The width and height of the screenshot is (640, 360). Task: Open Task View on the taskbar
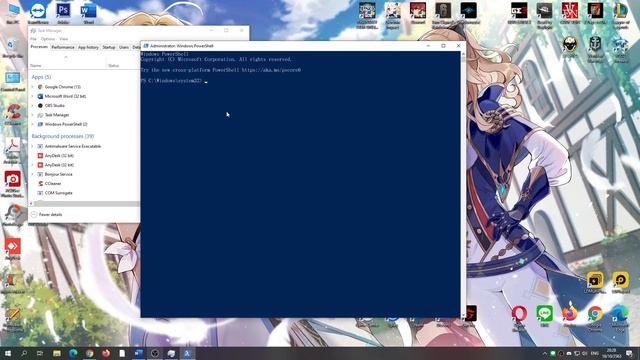tap(40, 353)
